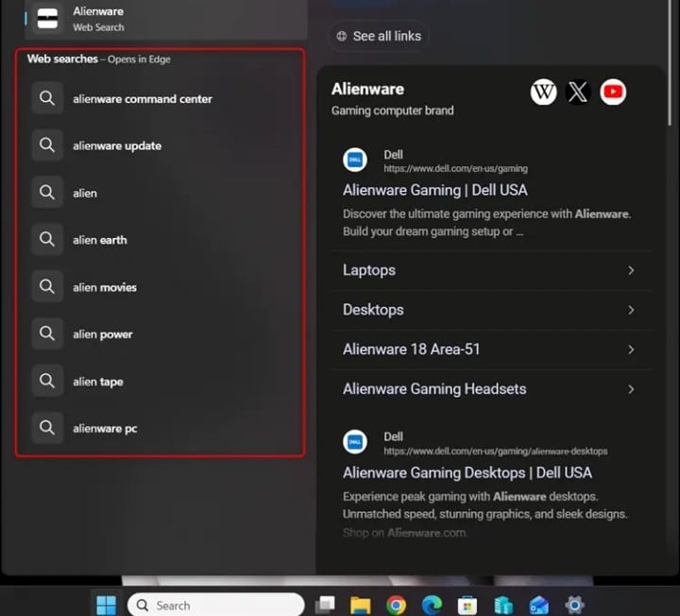Expand the Alienware Gaming Headsets chevron

[x=631, y=389]
